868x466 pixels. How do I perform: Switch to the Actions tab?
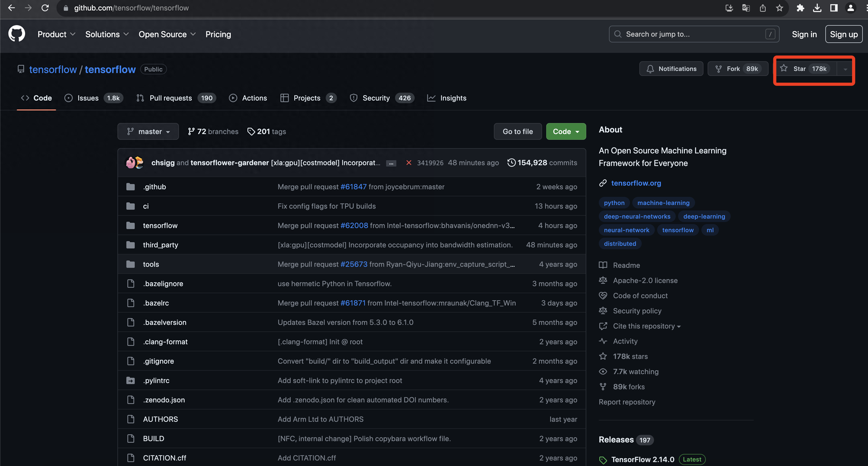tap(248, 98)
